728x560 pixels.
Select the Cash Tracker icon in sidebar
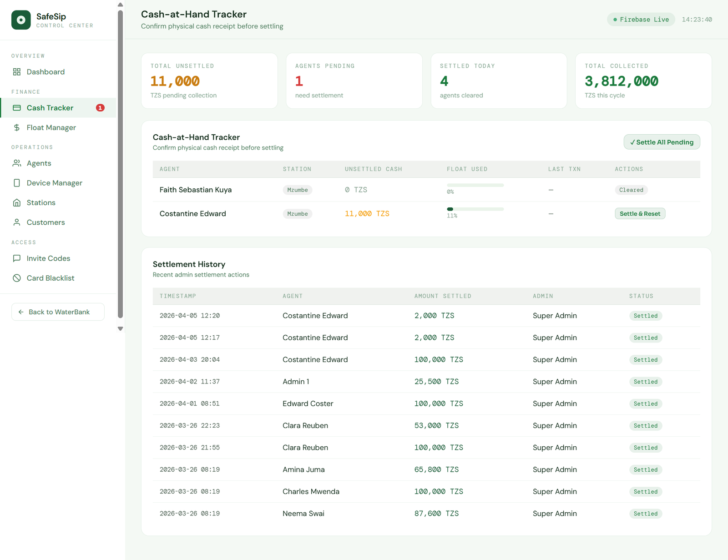17,108
